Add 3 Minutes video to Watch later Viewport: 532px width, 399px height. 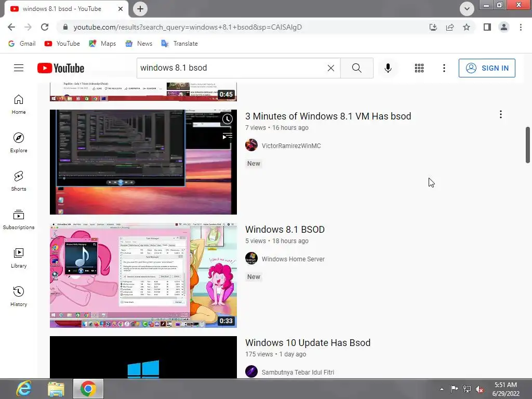227,119
